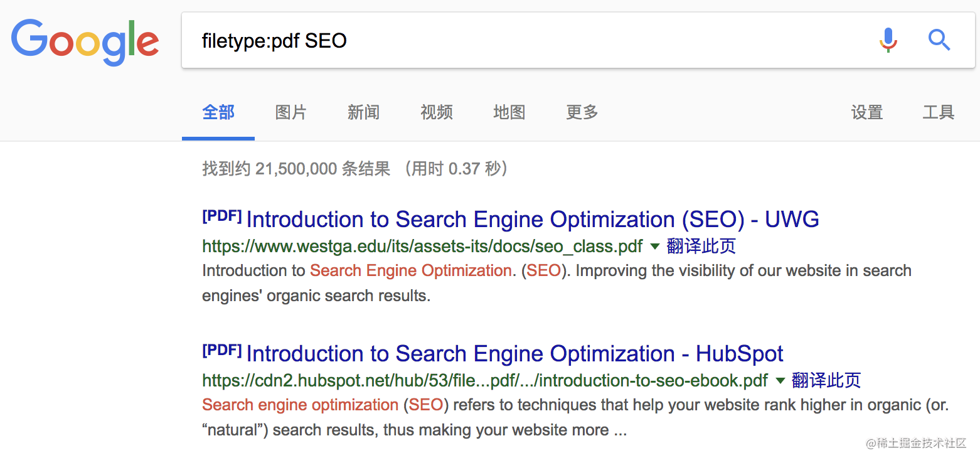Click the blue magnifier search icon
This screenshot has height=463, width=980.
[939, 41]
